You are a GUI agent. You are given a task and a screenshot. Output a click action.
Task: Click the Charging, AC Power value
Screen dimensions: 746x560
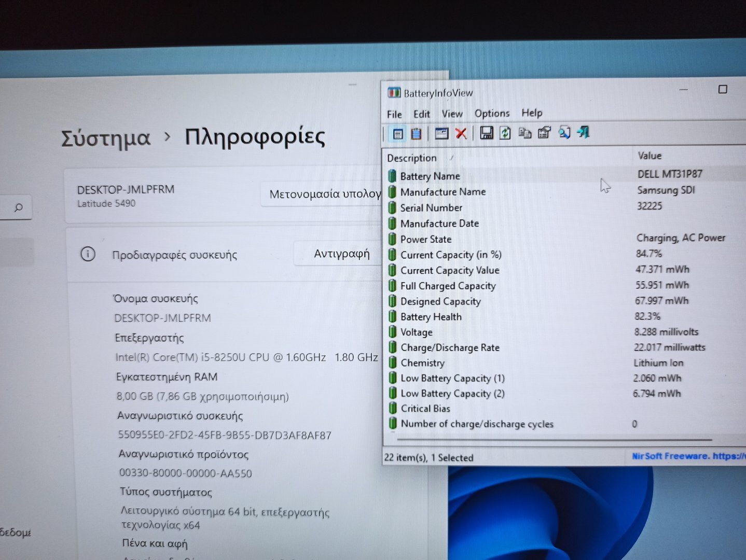point(681,238)
